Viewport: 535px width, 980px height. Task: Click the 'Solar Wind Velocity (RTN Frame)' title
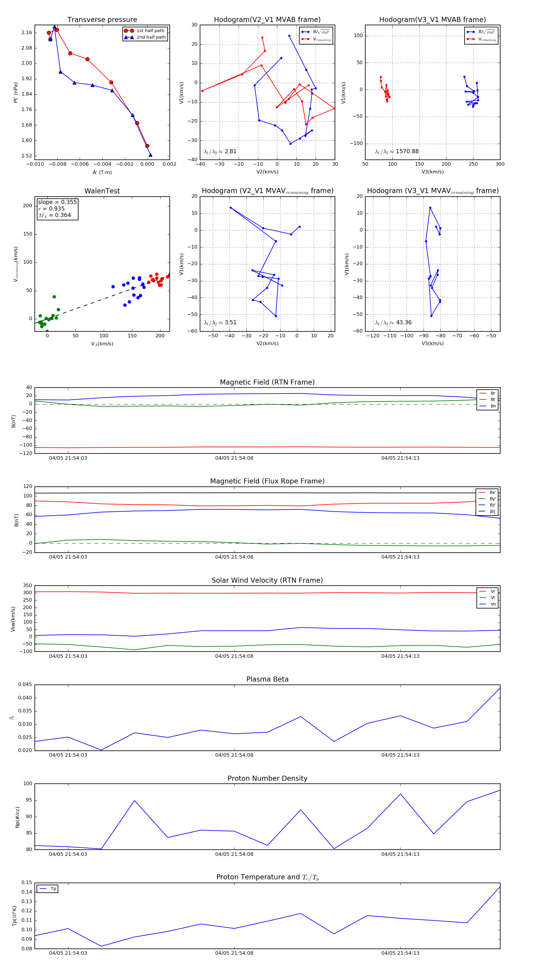(267, 580)
